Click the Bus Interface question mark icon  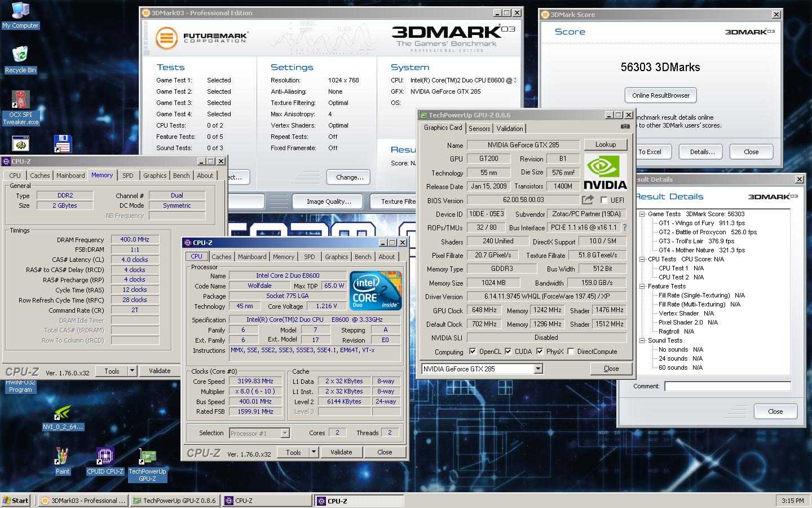point(624,227)
